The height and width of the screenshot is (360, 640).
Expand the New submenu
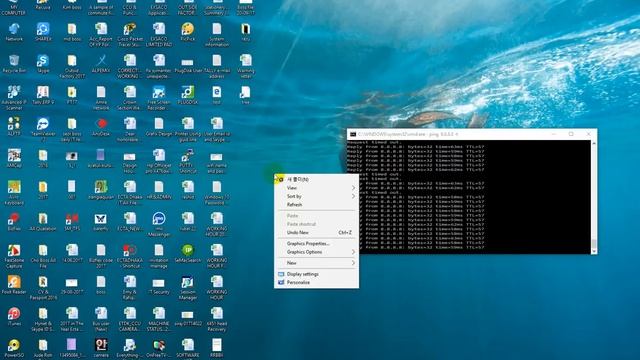pos(317,263)
